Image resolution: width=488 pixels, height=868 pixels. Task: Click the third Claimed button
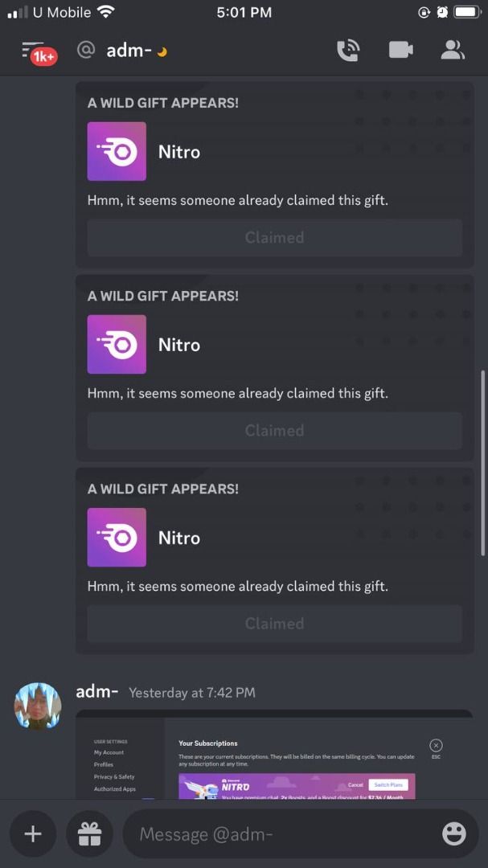pos(275,624)
